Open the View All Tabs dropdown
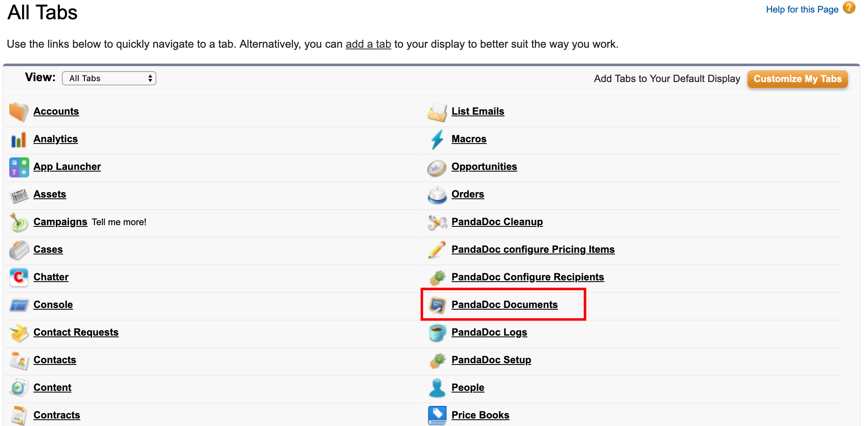868x426 pixels. pos(109,78)
